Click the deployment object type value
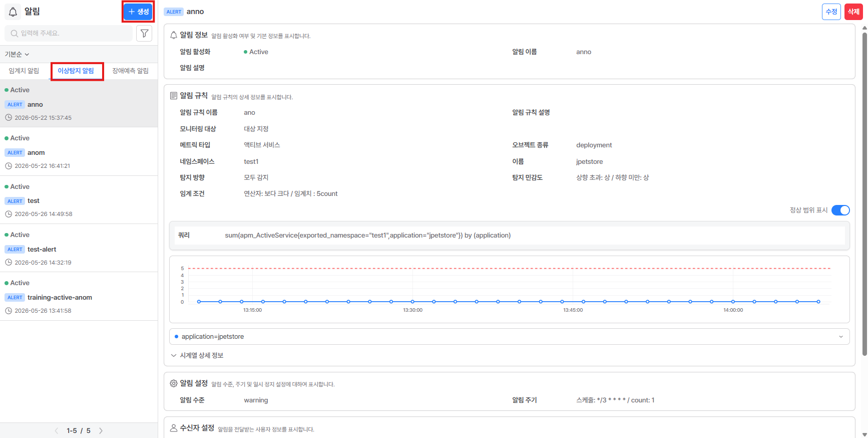Viewport: 868px width, 438px height. (x=594, y=145)
